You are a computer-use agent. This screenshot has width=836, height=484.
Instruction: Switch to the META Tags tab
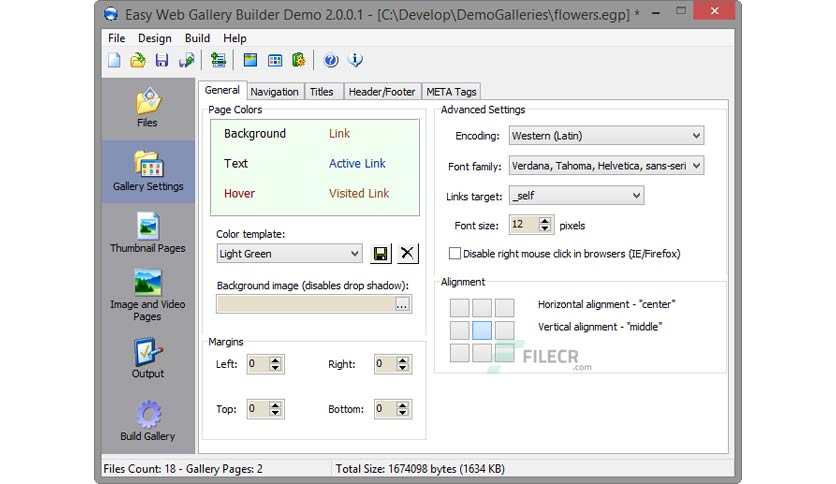coord(451,92)
